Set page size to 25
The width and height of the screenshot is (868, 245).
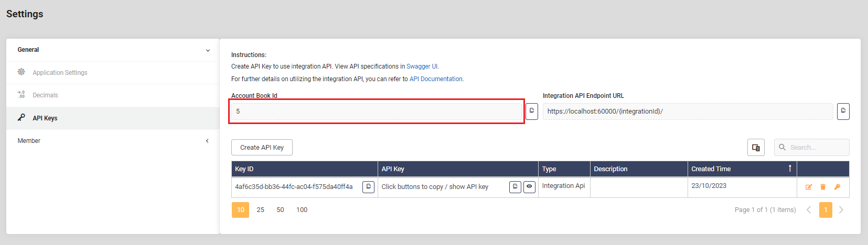coord(260,210)
